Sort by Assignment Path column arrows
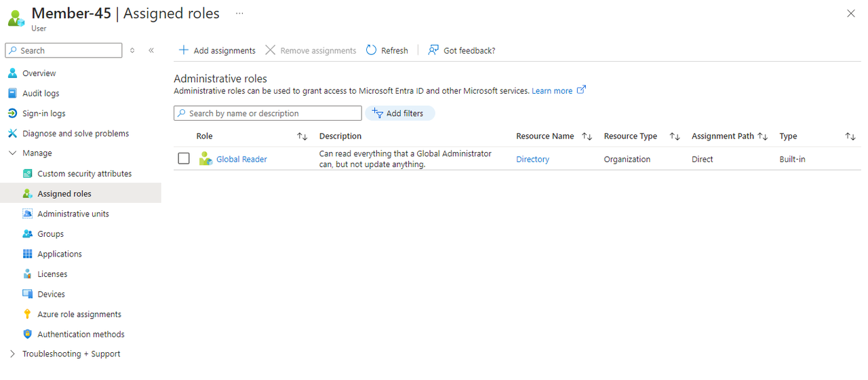This screenshot has height=380, width=868. click(x=762, y=136)
